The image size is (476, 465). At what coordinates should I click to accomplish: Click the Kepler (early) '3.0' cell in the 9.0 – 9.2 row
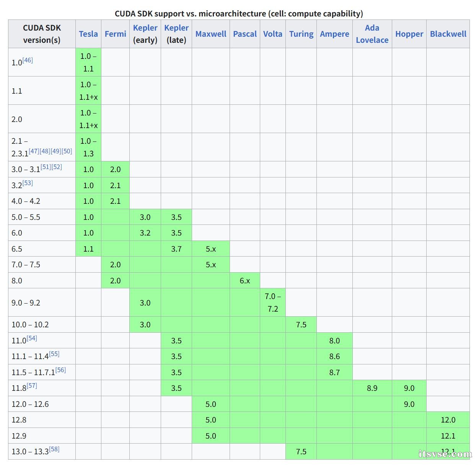coord(145,302)
